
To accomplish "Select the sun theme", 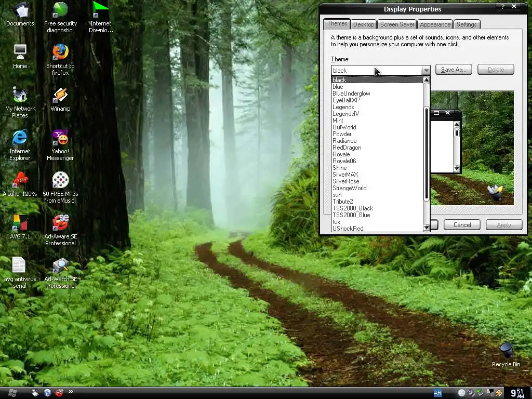I will point(377,195).
